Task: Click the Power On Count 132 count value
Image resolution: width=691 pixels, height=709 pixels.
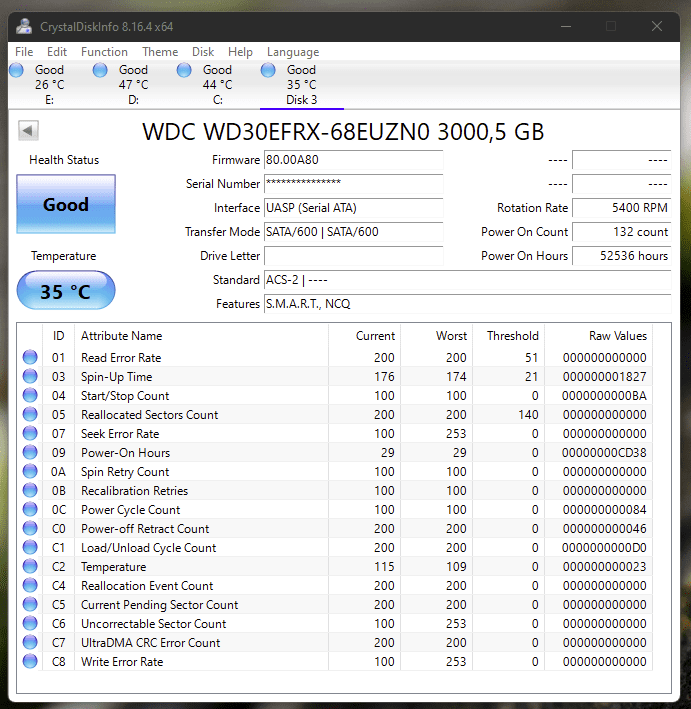Action: point(622,232)
